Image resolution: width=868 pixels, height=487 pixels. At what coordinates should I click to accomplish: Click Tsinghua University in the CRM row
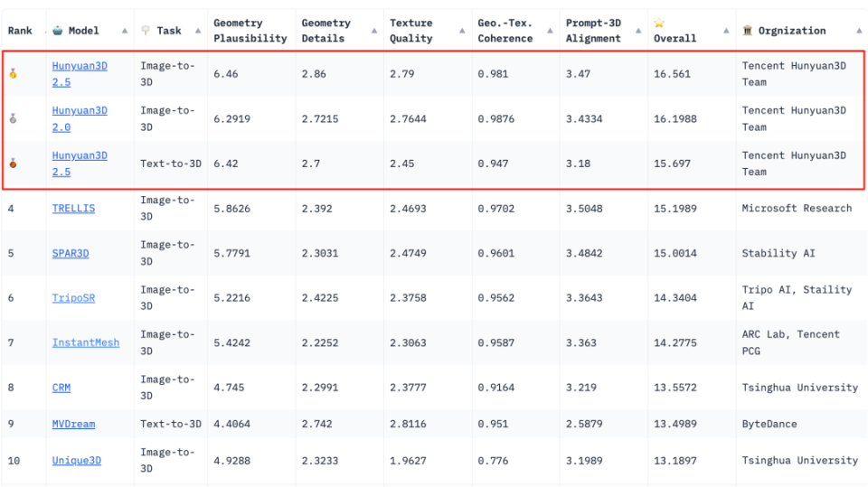click(800, 388)
